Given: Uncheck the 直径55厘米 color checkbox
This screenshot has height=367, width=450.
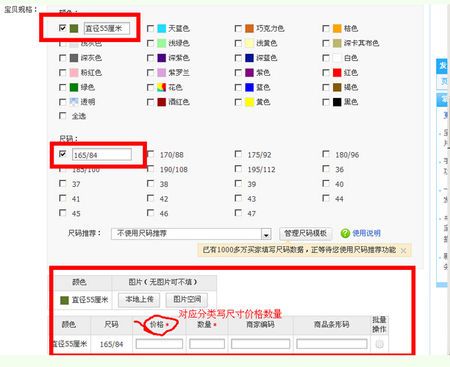Looking at the screenshot, I should 62,28.
